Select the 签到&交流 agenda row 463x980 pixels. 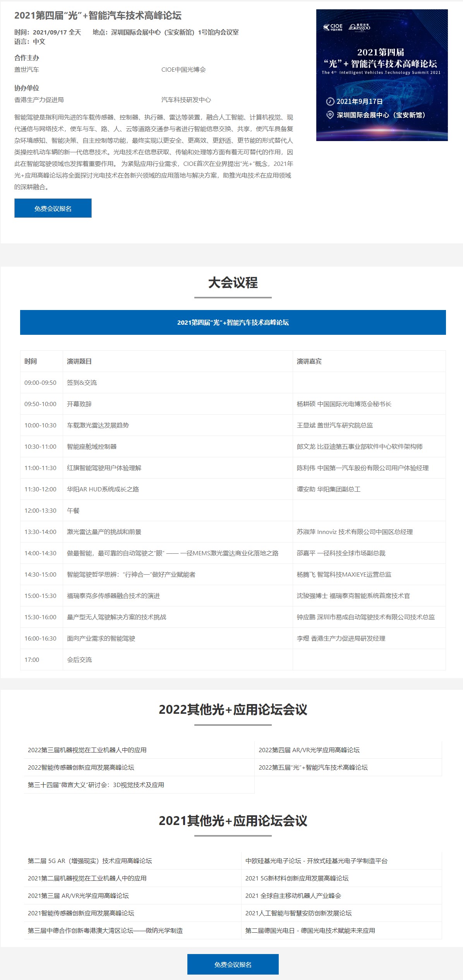pos(233,382)
